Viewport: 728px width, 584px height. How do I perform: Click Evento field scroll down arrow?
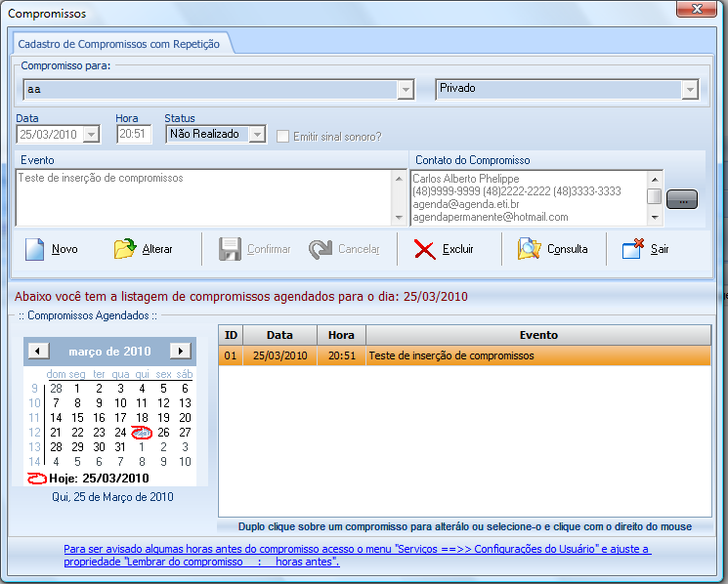pos(399,218)
